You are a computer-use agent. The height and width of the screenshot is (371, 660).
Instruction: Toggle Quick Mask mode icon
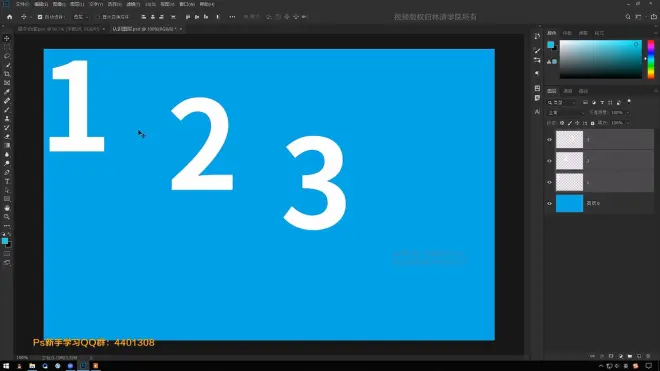pyautogui.click(x=7, y=254)
